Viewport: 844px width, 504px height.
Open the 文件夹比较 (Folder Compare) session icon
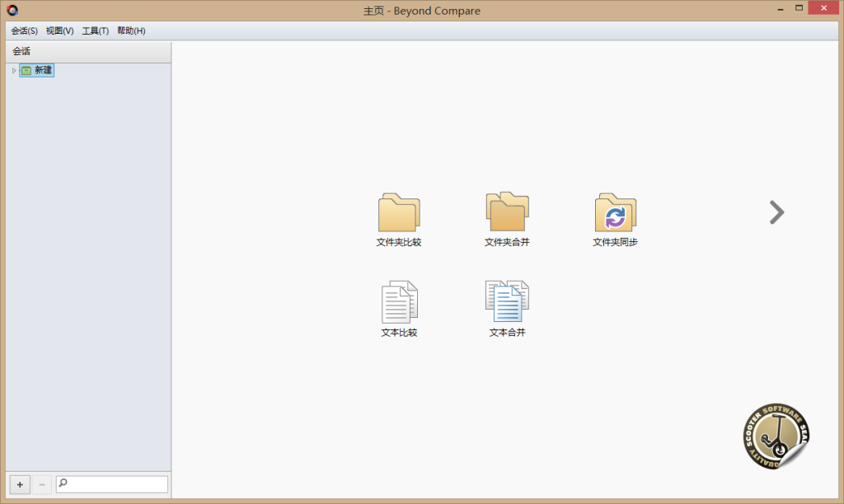coord(398,212)
